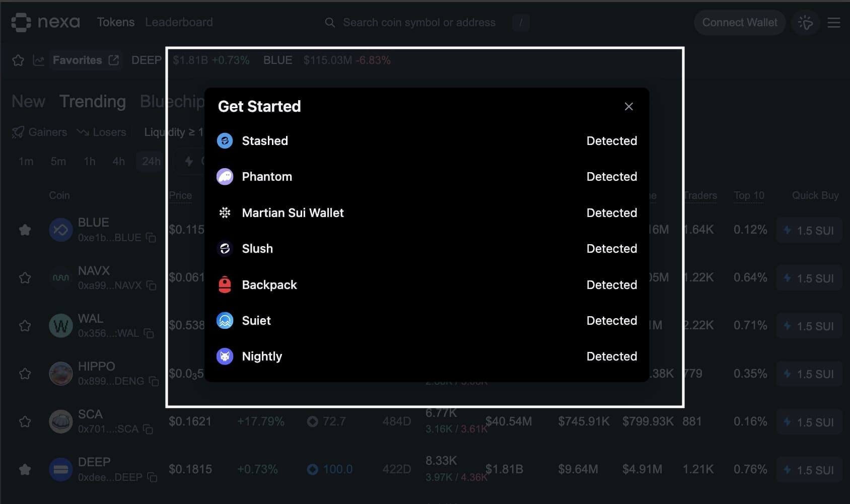This screenshot has width=850, height=504.
Task: Sort table by the Top 10 column
Action: [x=749, y=195]
